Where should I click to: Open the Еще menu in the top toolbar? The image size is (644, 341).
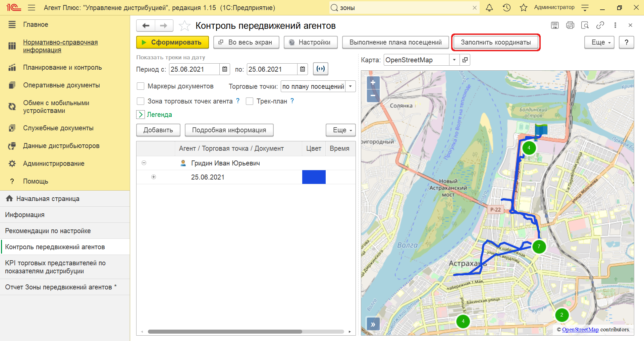pos(599,42)
